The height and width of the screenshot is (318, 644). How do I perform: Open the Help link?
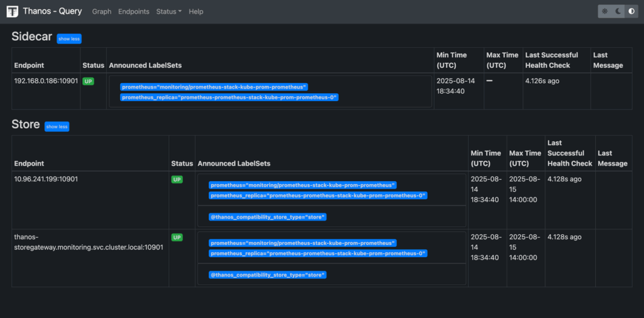(196, 11)
